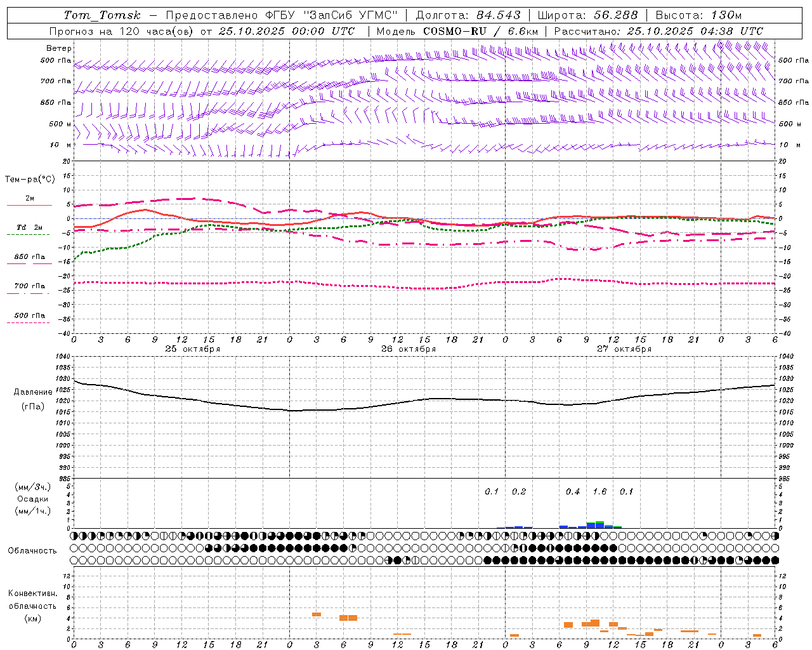Click the date label "25 октября"
Screen dimensions: 812x650
[193, 349]
